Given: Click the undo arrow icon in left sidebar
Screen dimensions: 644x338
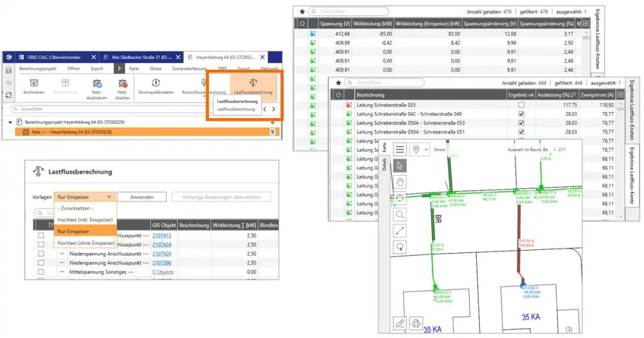Looking at the screenshot, I should pyautogui.click(x=9, y=82).
